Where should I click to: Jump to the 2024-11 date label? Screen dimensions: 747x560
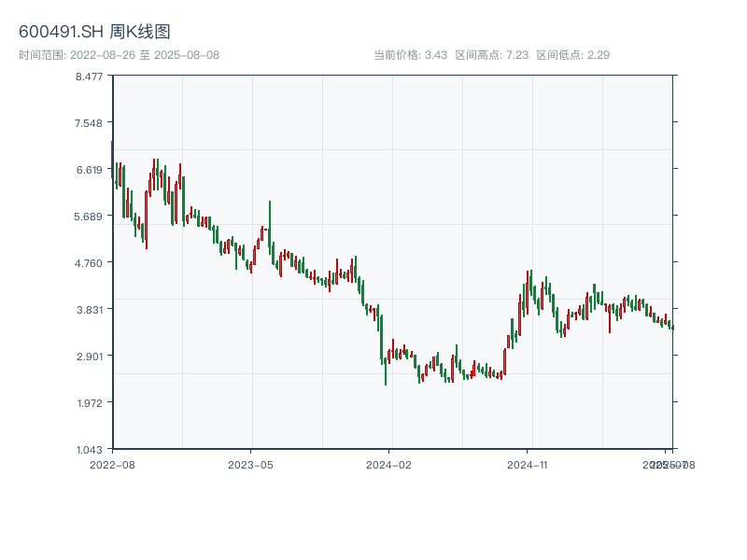pyautogui.click(x=527, y=464)
